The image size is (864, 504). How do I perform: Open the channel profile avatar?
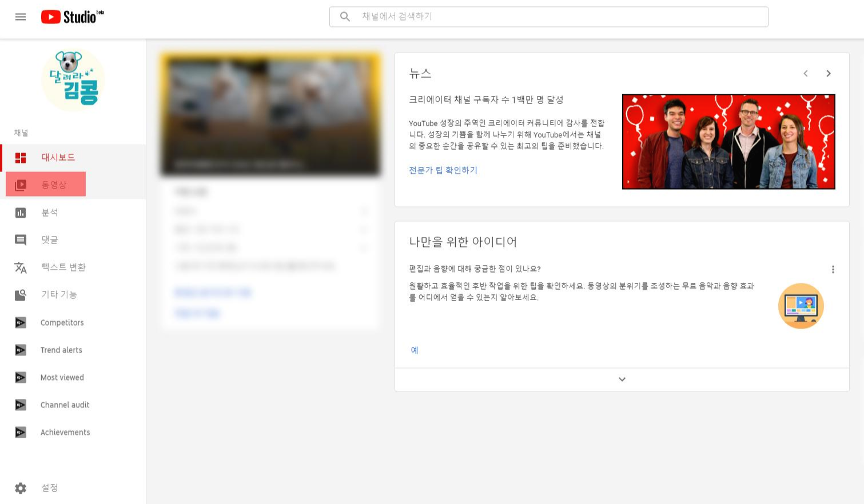[x=73, y=79]
